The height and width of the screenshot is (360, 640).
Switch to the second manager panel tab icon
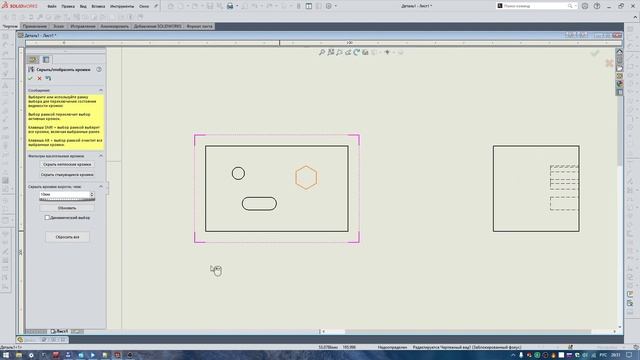point(46,60)
